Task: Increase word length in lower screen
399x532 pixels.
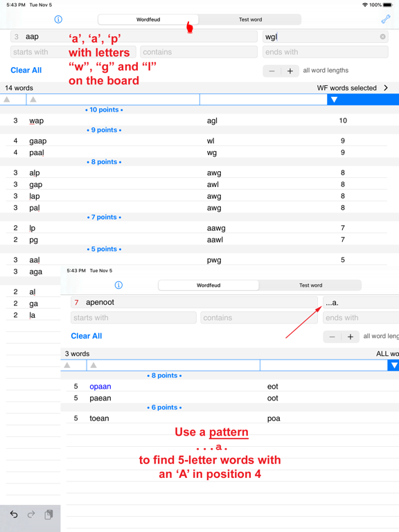Action: 351,337
